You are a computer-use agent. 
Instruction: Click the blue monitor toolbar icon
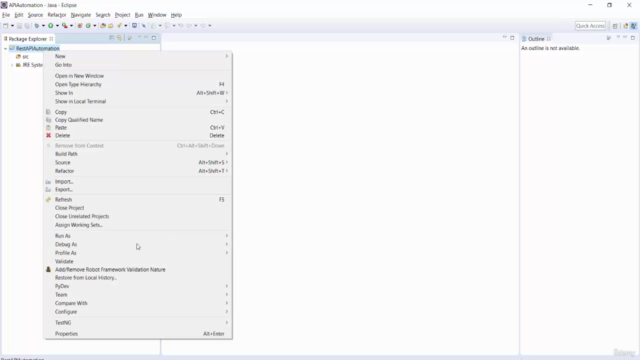point(134,26)
